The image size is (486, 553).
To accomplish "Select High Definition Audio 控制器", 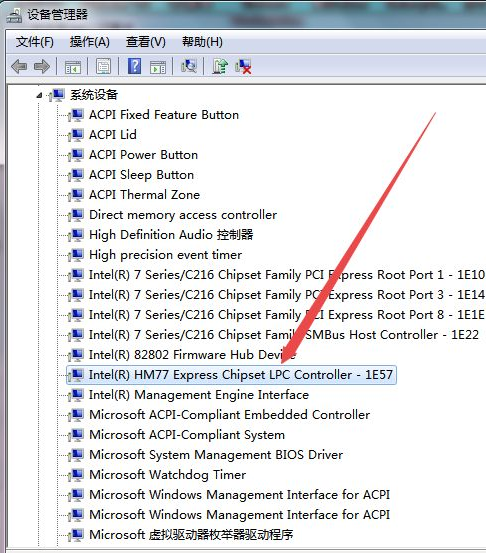I will [171, 235].
